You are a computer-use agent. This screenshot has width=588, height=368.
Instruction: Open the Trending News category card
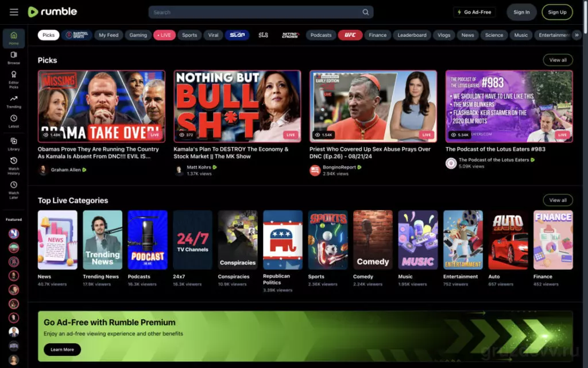102,240
